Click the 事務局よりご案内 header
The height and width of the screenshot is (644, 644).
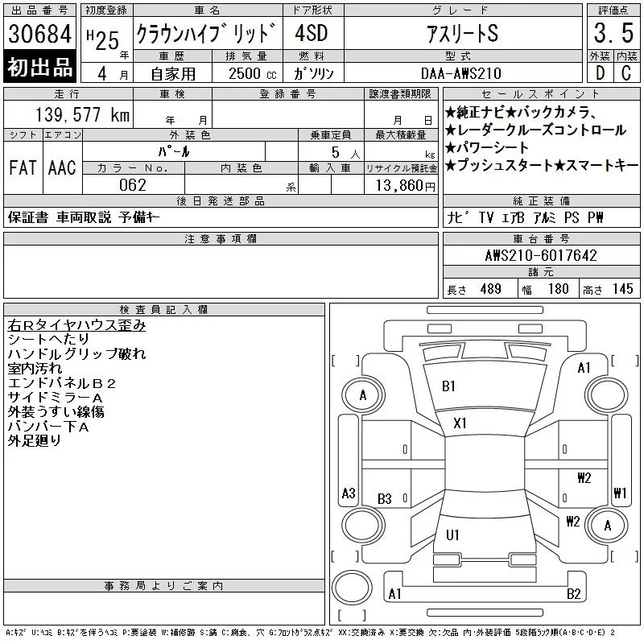164,586
